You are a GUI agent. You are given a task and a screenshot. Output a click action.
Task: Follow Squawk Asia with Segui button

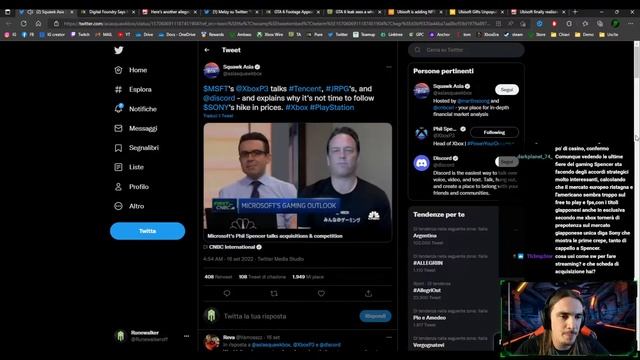507,89
